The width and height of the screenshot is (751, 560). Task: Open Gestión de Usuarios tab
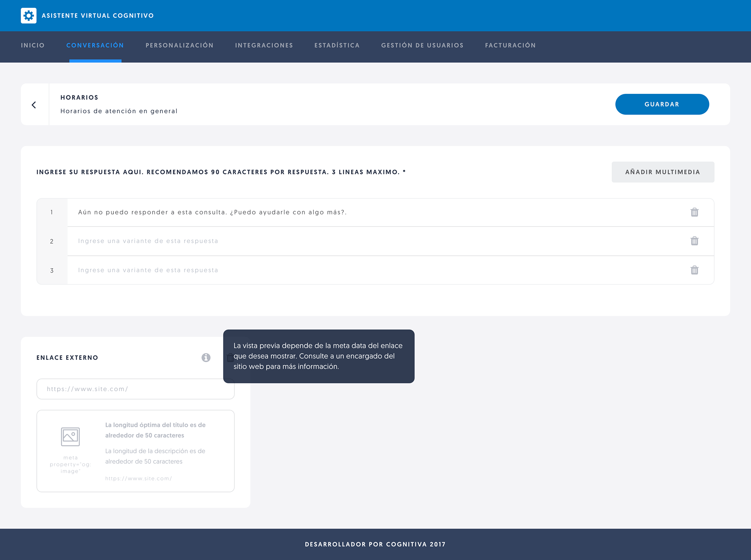(x=422, y=45)
